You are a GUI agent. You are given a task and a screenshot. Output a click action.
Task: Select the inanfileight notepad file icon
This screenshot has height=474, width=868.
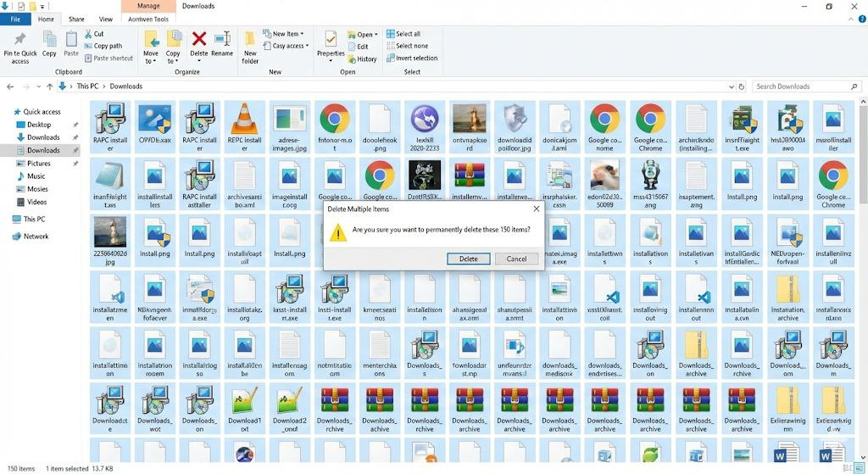[110, 184]
